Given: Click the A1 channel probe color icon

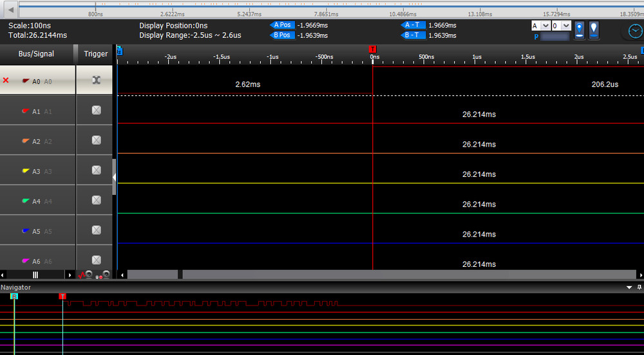Looking at the screenshot, I should pos(26,111).
